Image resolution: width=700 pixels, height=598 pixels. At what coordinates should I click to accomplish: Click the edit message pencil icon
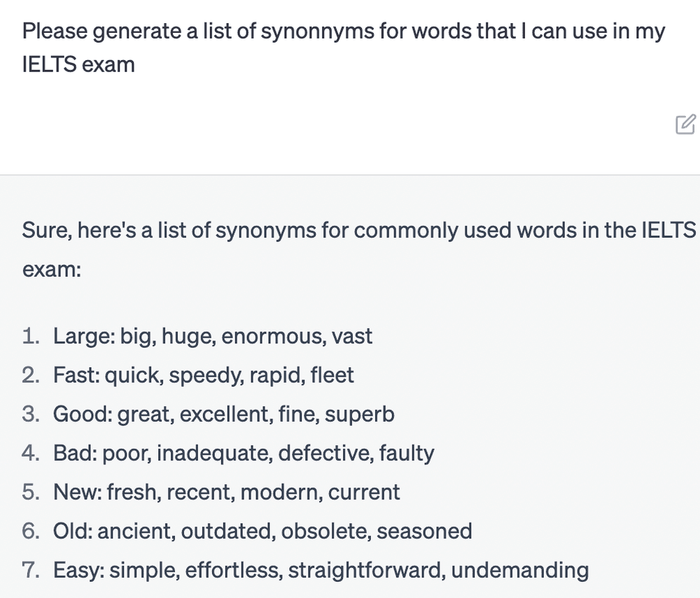[685, 124]
